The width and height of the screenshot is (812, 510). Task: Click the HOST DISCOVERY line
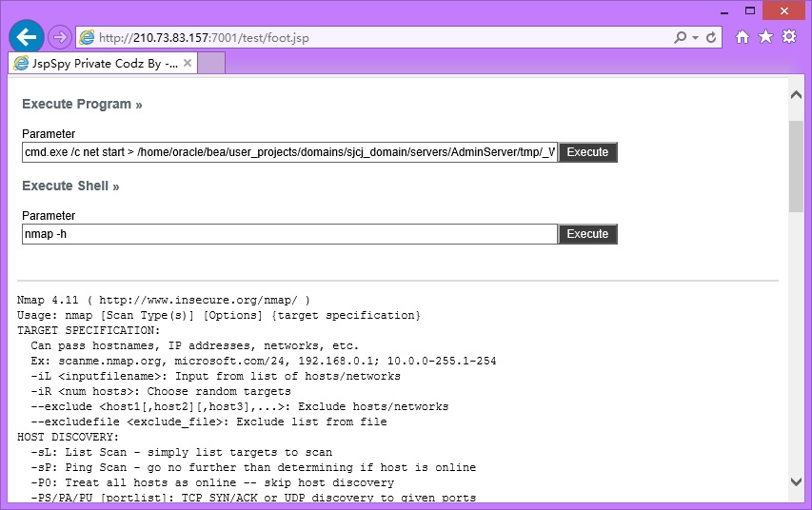tap(68, 437)
